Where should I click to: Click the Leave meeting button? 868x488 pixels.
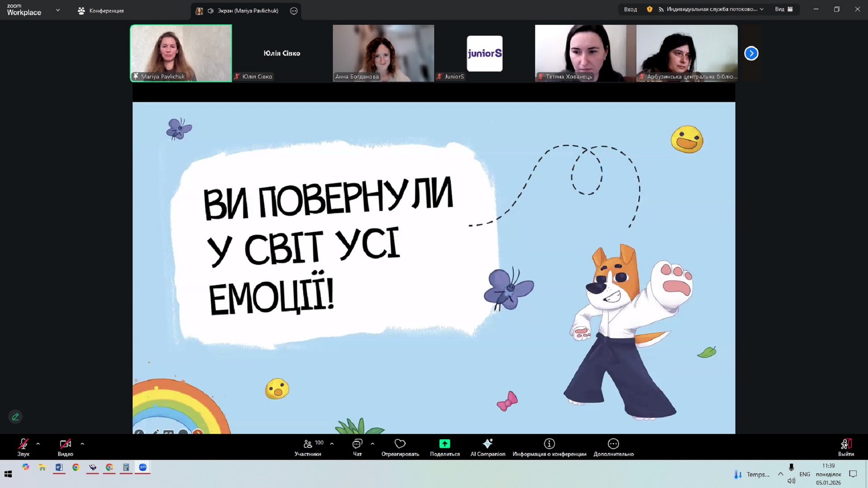(846, 447)
